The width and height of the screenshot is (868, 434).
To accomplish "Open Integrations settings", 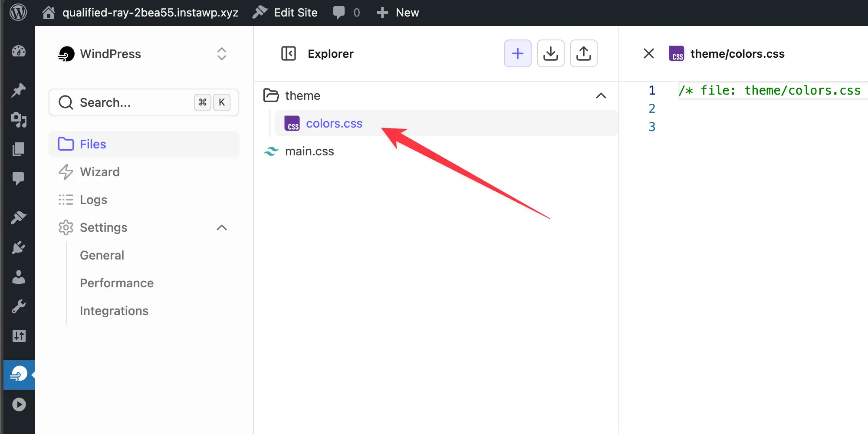I will coord(114,311).
